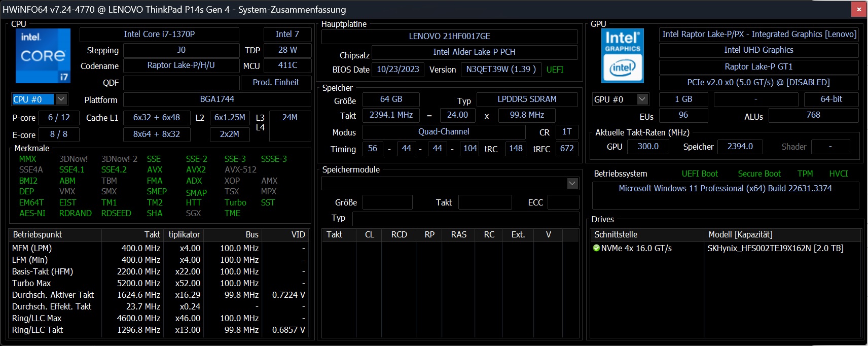Image resolution: width=868 pixels, height=346 pixels.
Task: Click the Windows 11 Professional OS text
Action: 725,188
